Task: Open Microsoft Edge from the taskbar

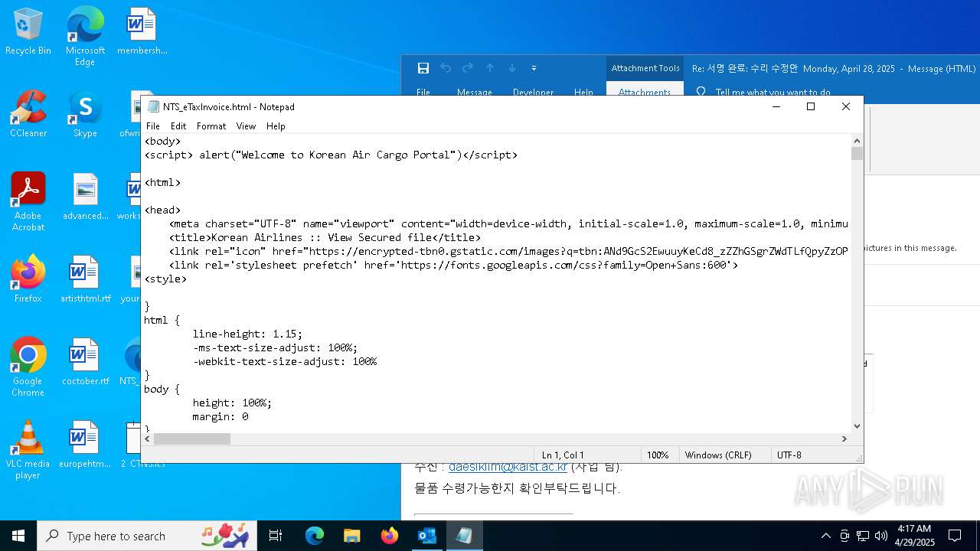Action: [x=315, y=536]
